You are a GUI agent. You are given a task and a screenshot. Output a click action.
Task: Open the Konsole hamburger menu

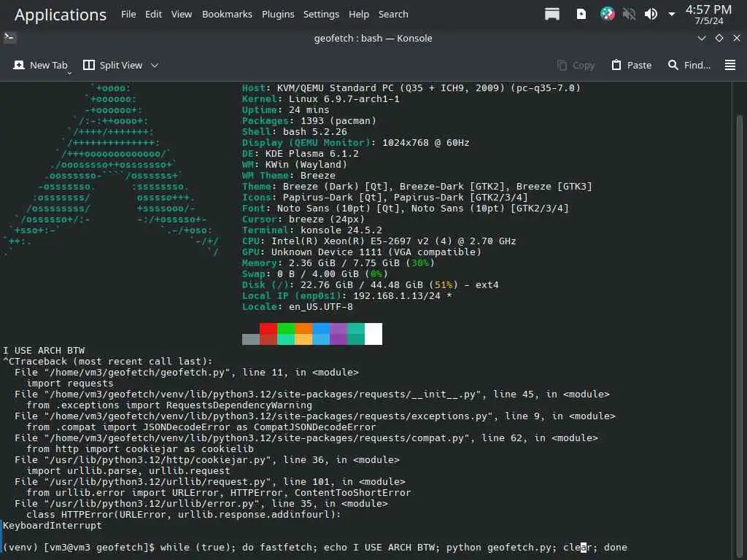click(x=729, y=65)
